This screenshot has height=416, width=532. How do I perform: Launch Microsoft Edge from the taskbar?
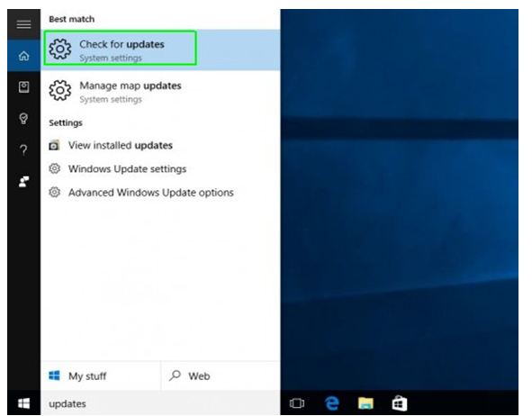332,403
